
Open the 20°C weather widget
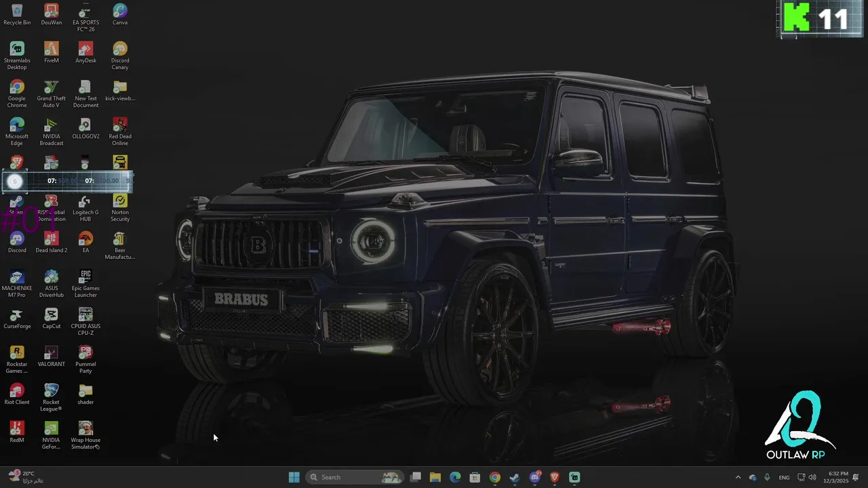tap(25, 477)
